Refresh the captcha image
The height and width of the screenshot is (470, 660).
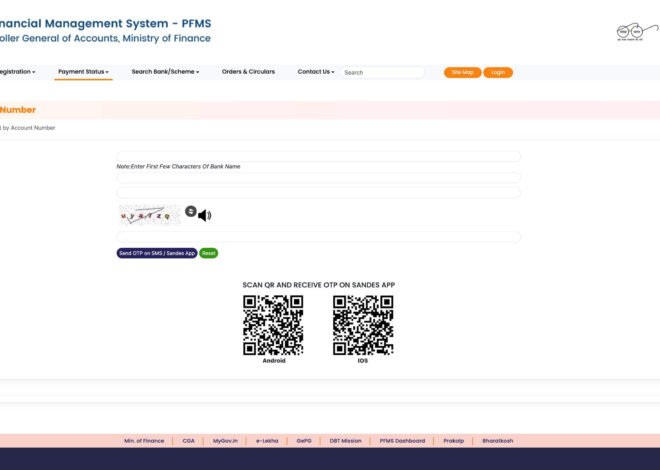point(191,211)
